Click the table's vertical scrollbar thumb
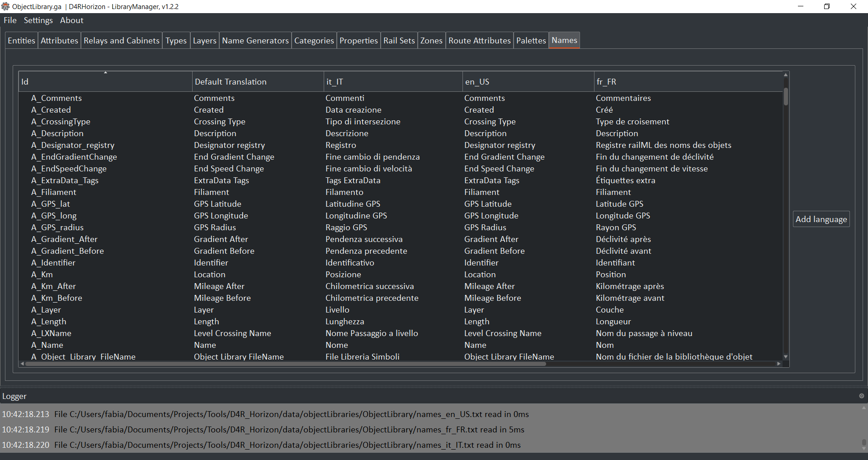Viewport: 868px width, 460px height. [x=786, y=97]
